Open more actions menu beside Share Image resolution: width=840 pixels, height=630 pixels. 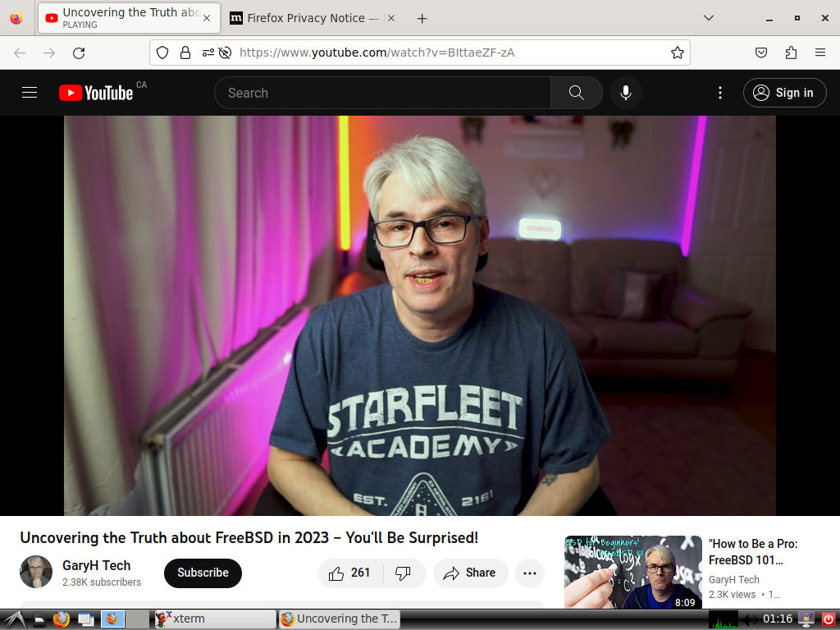coord(530,573)
